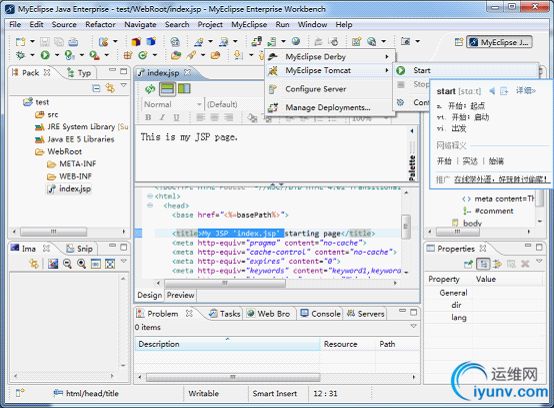Collapse the head element in source editor

[x=150, y=206]
